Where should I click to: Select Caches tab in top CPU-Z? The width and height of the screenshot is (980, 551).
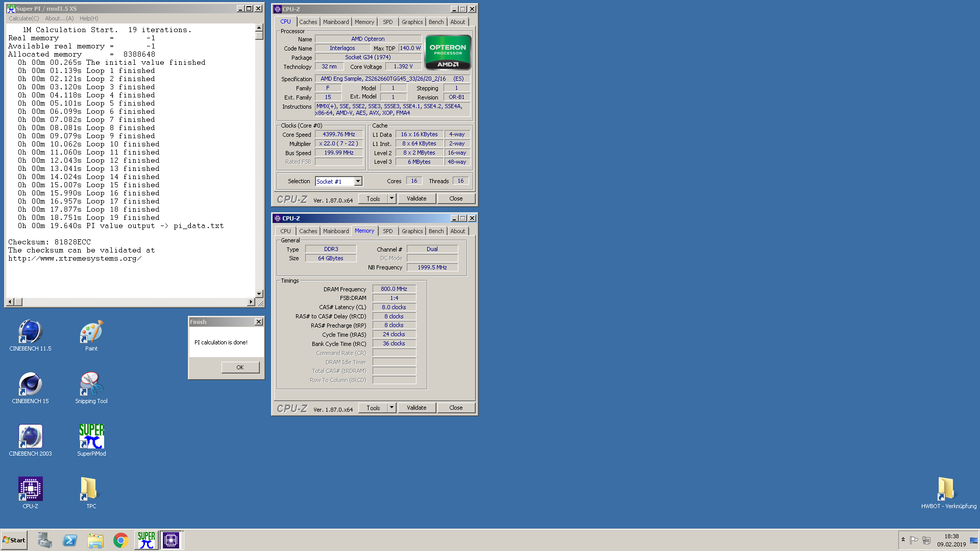pyautogui.click(x=308, y=22)
